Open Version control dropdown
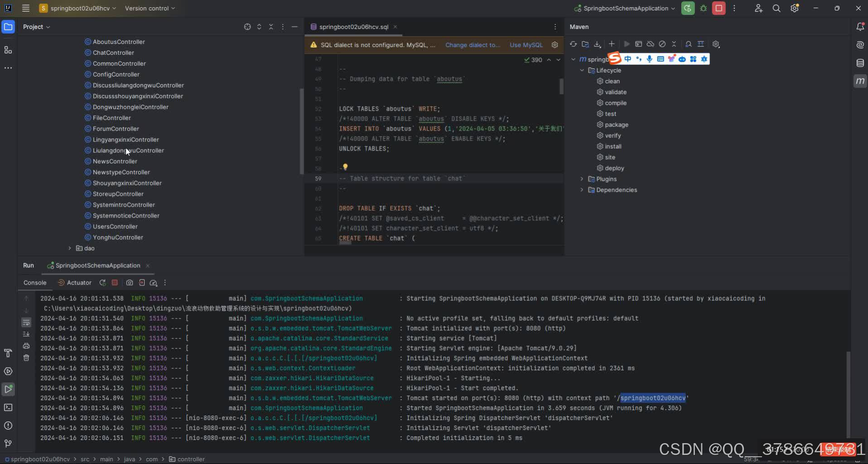868x464 pixels. pyautogui.click(x=150, y=8)
